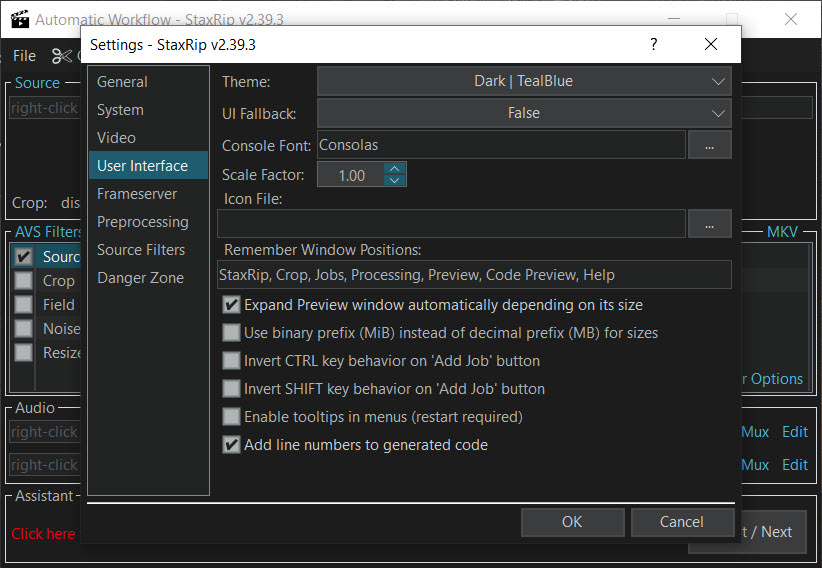Enable the Field filter checkbox

[23, 305]
